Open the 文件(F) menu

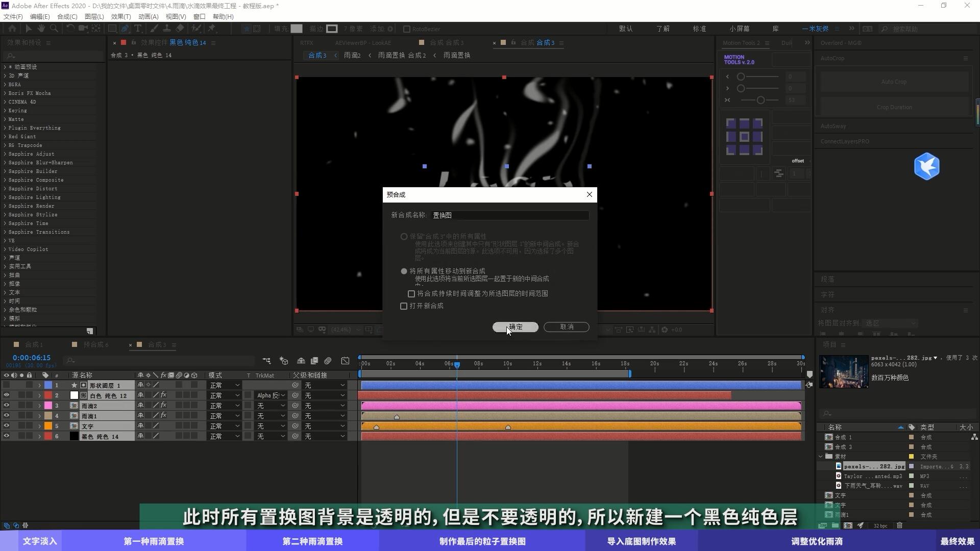(13, 16)
